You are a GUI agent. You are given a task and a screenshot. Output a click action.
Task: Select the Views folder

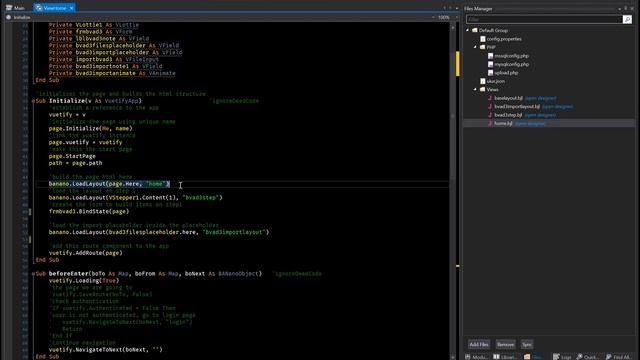tap(492, 89)
